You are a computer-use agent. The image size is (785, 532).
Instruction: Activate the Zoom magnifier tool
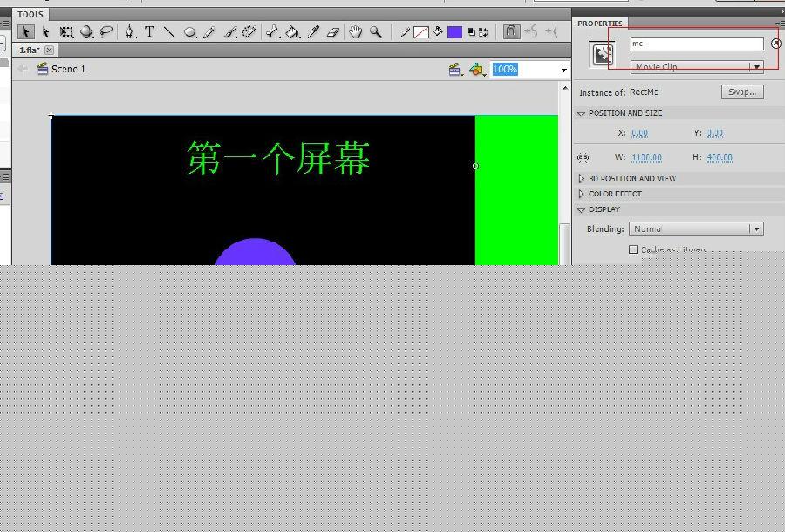(x=375, y=32)
